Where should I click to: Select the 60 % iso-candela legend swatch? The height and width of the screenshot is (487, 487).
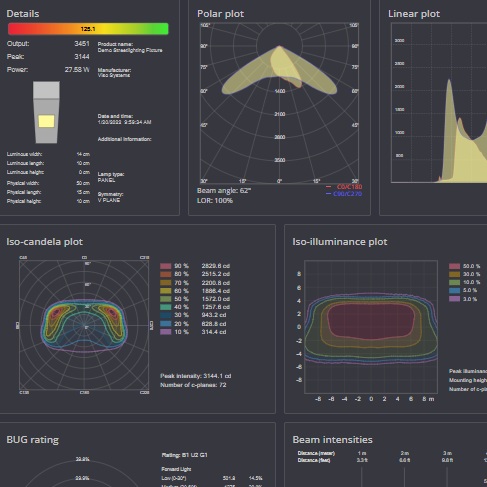166,291
